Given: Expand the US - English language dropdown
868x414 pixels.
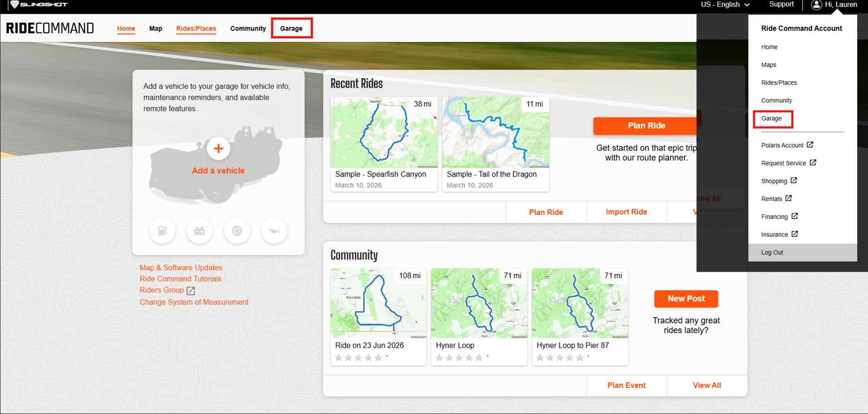Looking at the screenshot, I should pyautogui.click(x=725, y=5).
